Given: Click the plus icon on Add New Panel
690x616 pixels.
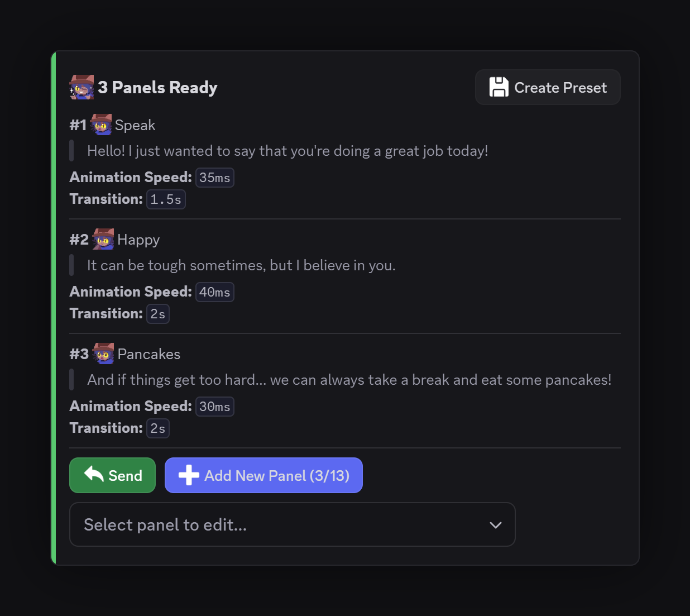Looking at the screenshot, I should pos(189,475).
